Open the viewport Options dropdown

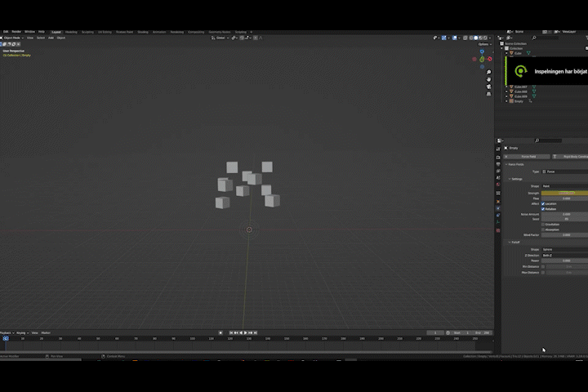click(484, 44)
